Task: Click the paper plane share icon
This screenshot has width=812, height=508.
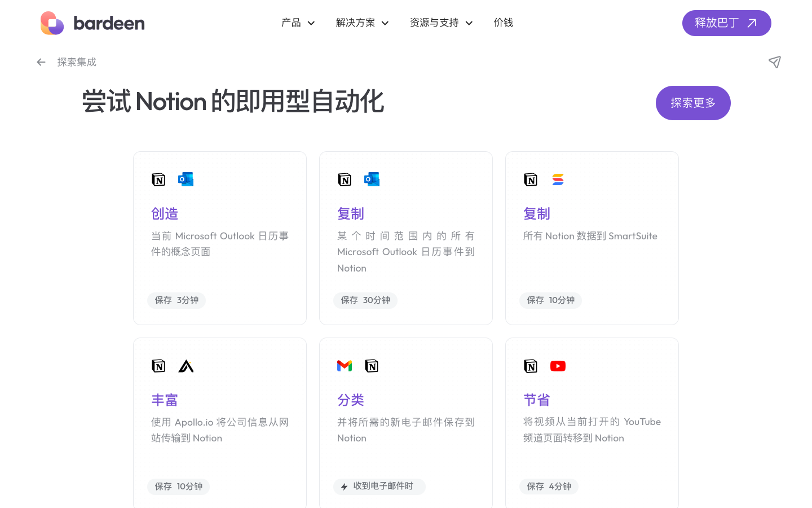Action: (775, 62)
